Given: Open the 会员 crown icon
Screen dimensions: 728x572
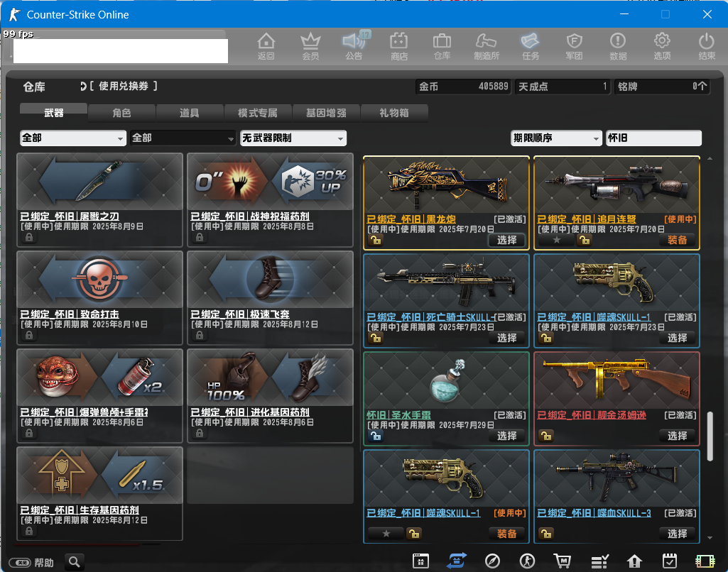Looking at the screenshot, I should [x=310, y=46].
